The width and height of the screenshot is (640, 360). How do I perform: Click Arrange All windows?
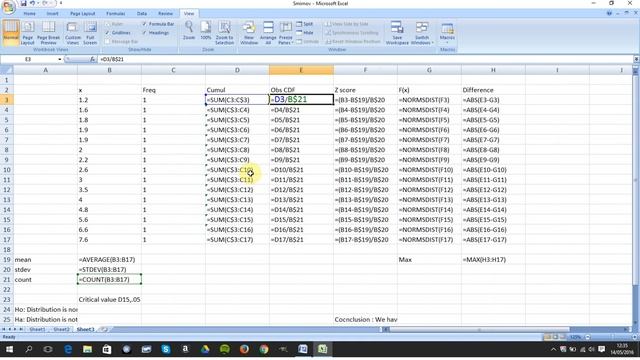tap(268, 33)
